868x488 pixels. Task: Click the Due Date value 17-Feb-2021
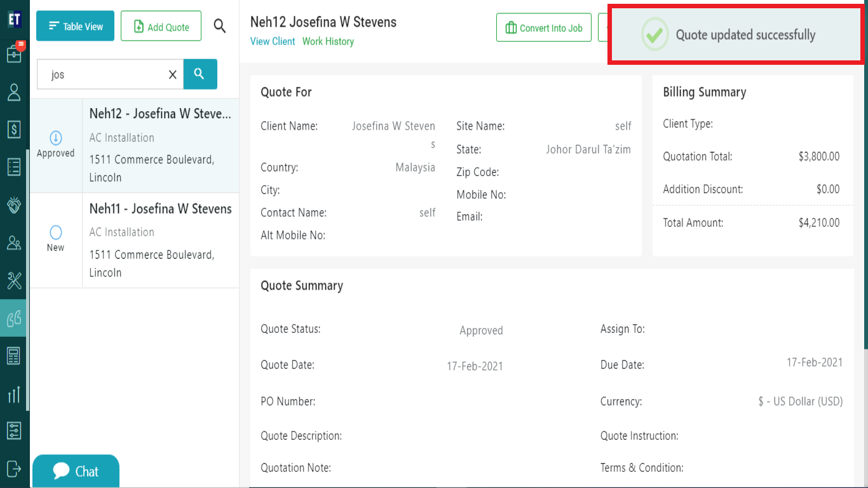pyautogui.click(x=815, y=362)
